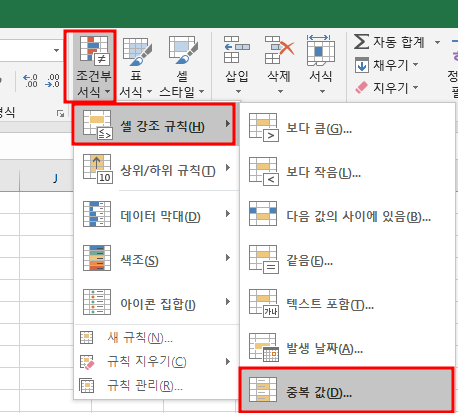Screen dimensions: 458x413
Task: Choose 중복 값(D)... duplicate values rule
Action: tap(346, 390)
